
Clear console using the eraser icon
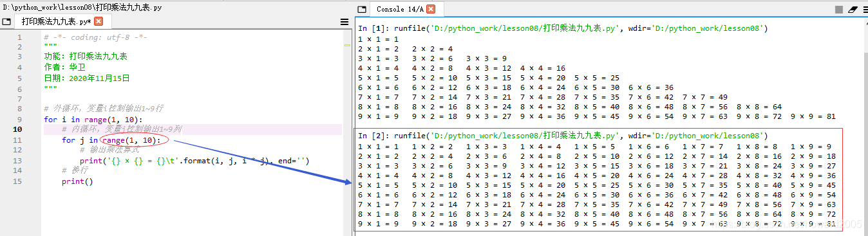click(853, 10)
